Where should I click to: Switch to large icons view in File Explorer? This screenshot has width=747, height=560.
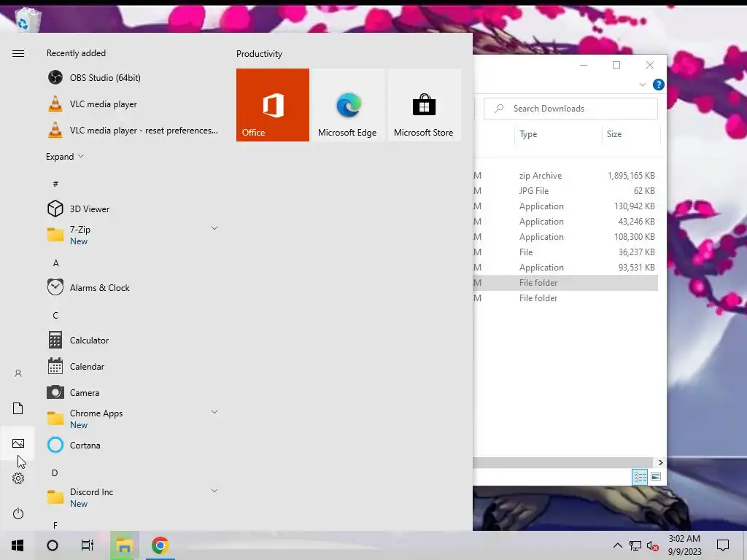[x=656, y=477]
